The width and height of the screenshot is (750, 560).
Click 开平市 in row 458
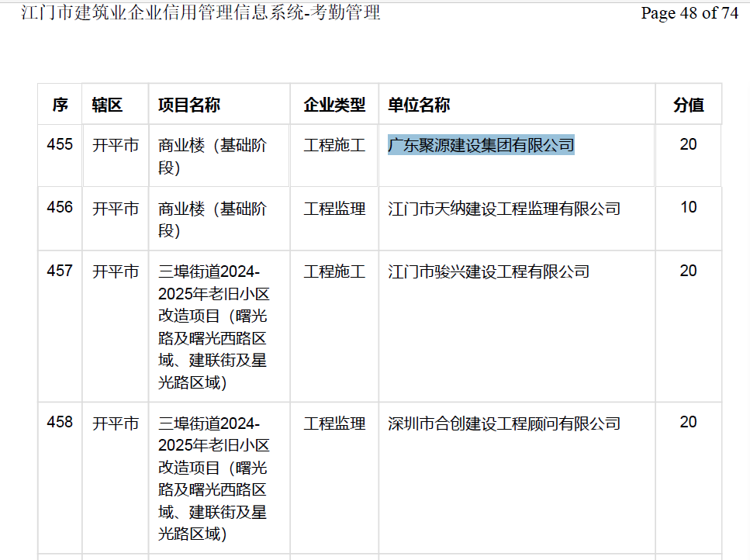116,423
